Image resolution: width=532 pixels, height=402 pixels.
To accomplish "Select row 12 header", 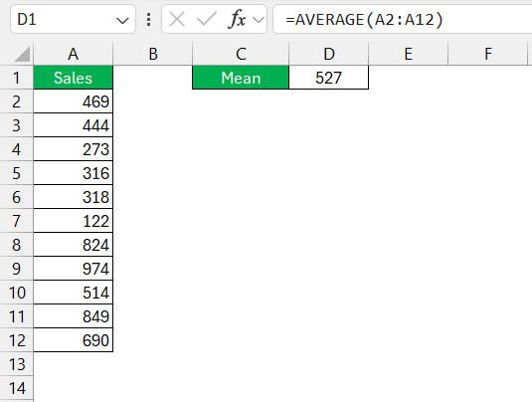I will pos(16,340).
